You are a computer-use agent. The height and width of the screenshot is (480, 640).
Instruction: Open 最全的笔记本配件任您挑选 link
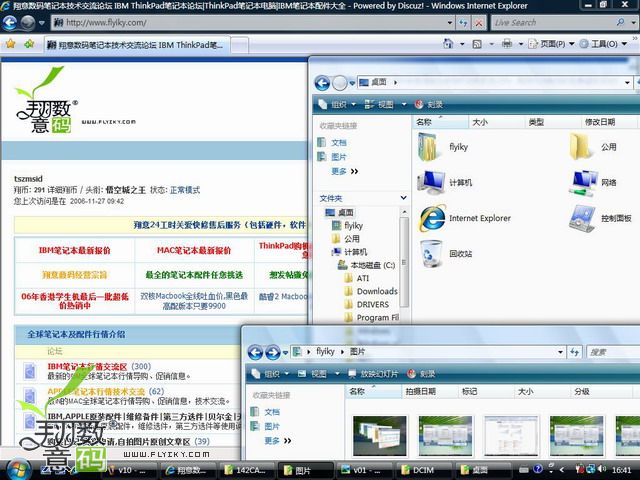194,275
